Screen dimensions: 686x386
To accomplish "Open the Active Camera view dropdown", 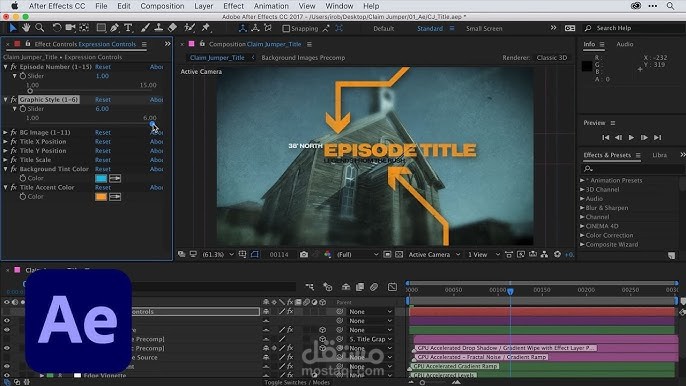I will pos(434,254).
